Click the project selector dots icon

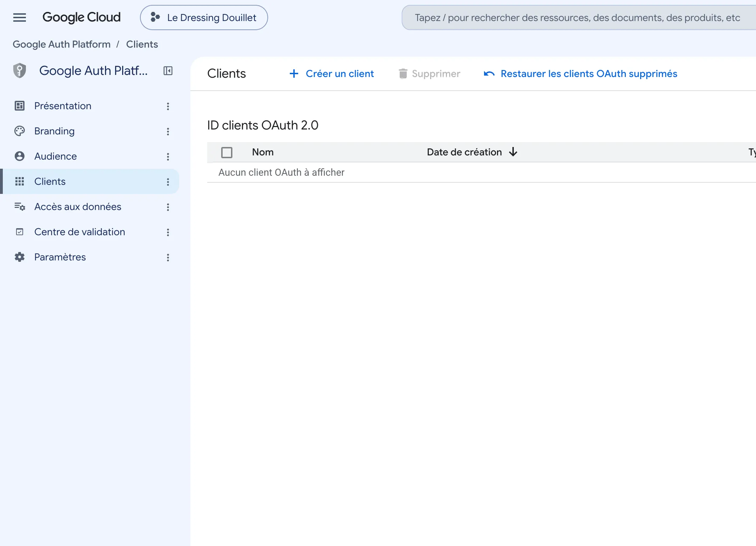point(155,17)
